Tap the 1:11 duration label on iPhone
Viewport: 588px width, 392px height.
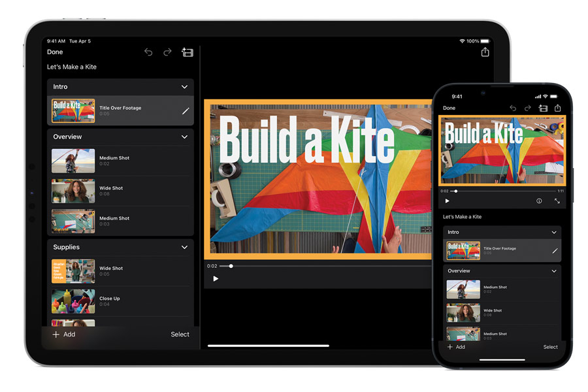pos(561,191)
